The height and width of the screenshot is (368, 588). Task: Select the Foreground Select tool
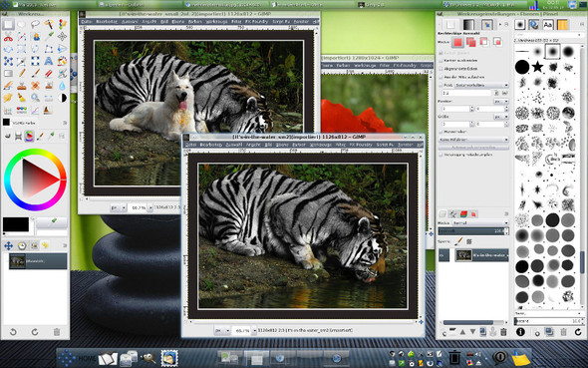point(36,37)
